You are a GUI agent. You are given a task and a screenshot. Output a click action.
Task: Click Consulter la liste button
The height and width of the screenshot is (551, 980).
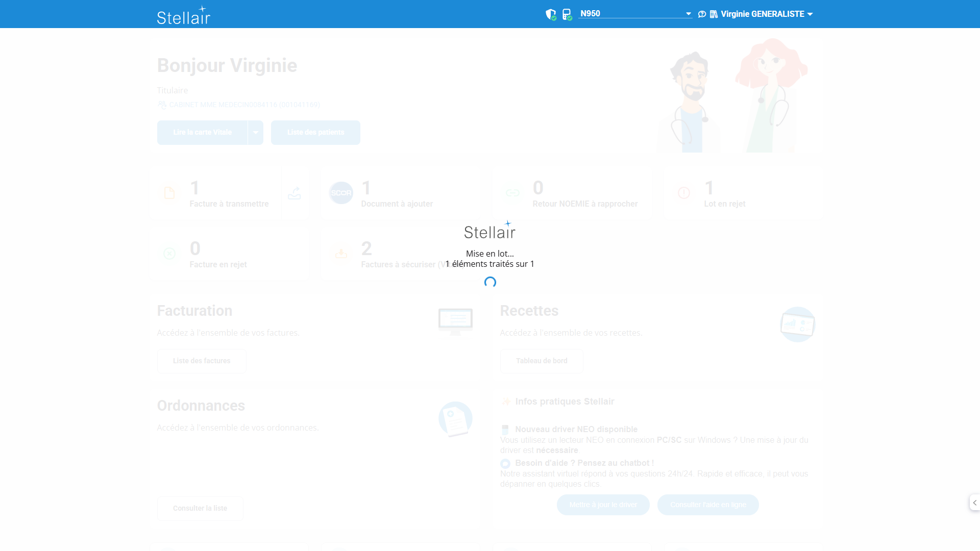tap(200, 509)
